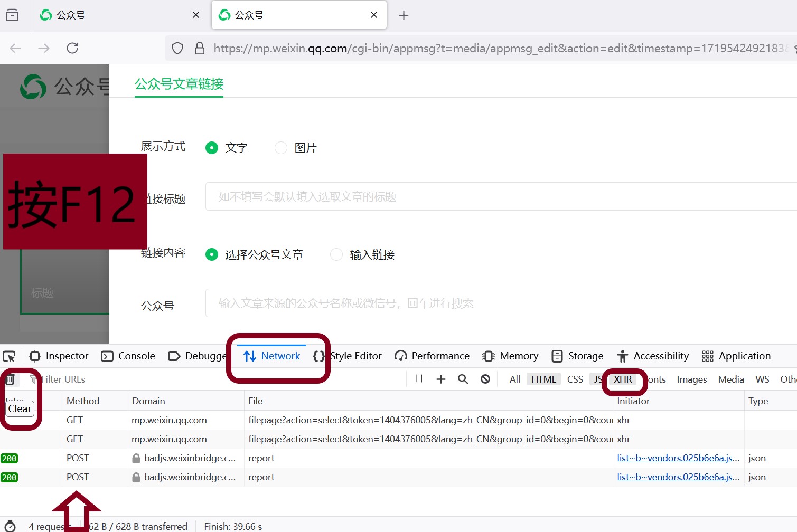Open the Performance panel
Screen dimensions: 797x532
coord(432,356)
